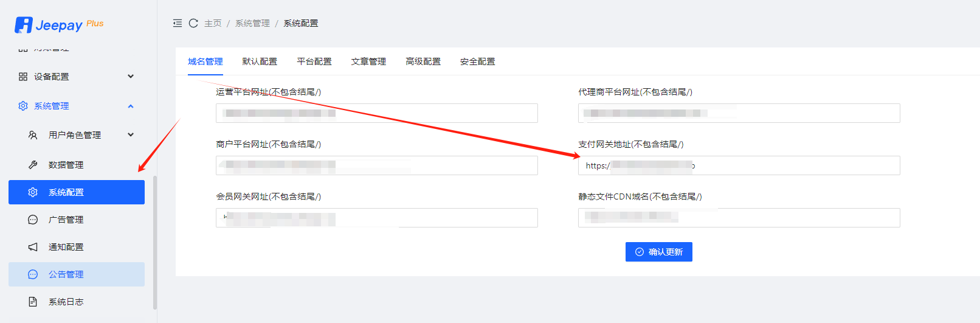This screenshot has height=323, width=980.
Task: Open the 安全配置 tab
Action: coord(477,61)
